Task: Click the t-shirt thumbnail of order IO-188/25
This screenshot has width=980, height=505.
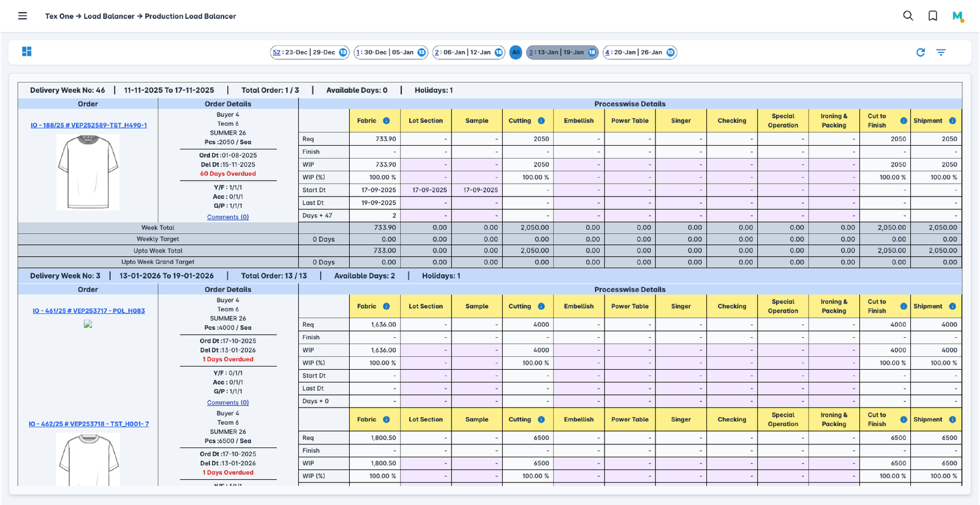Action: (88, 172)
